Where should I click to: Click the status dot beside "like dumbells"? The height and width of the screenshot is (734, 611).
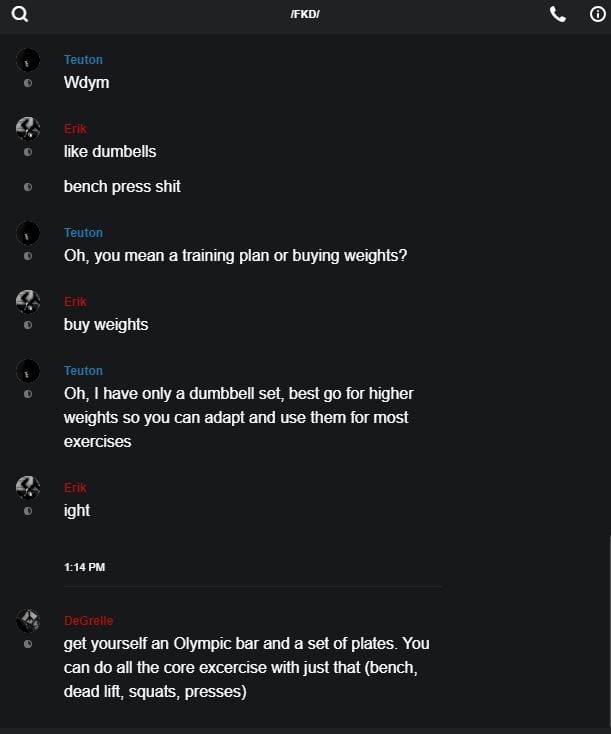point(28,152)
